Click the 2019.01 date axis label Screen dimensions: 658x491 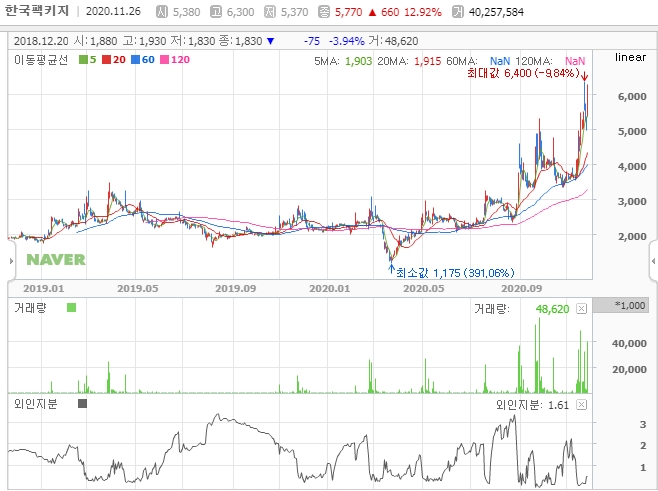[44, 289]
